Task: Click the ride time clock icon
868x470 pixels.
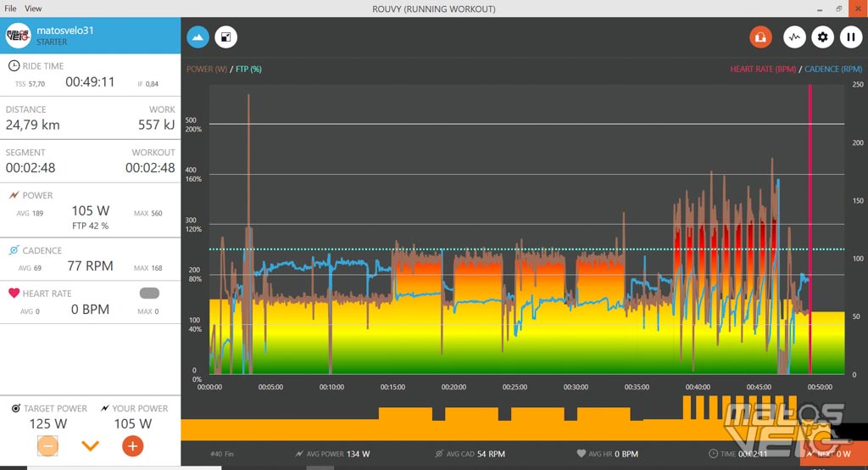Action: 14,66
